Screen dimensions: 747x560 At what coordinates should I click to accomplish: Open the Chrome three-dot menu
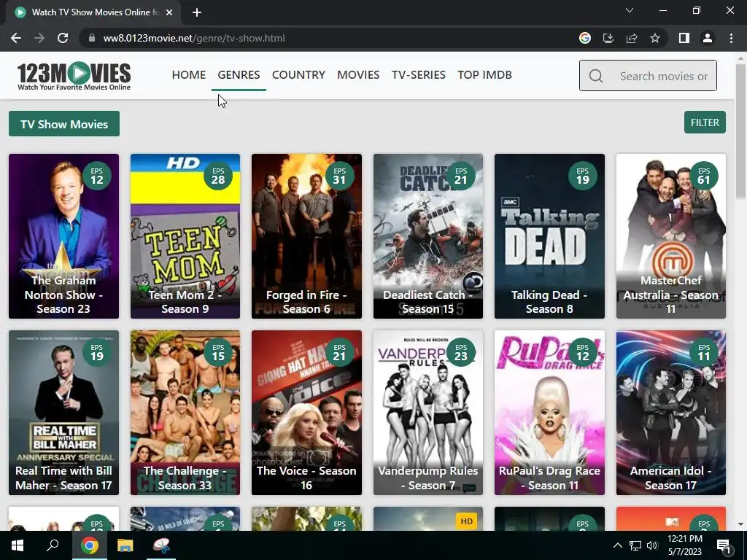tap(731, 38)
